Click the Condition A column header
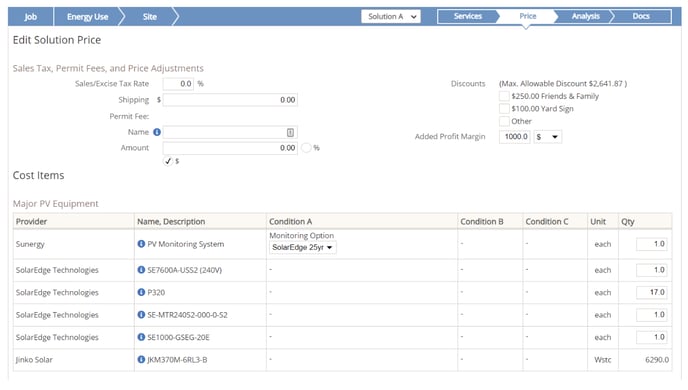 click(362, 222)
